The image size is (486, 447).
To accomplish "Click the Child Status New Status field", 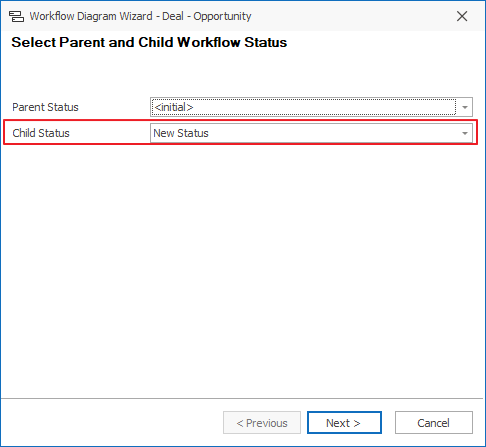I will [x=311, y=133].
